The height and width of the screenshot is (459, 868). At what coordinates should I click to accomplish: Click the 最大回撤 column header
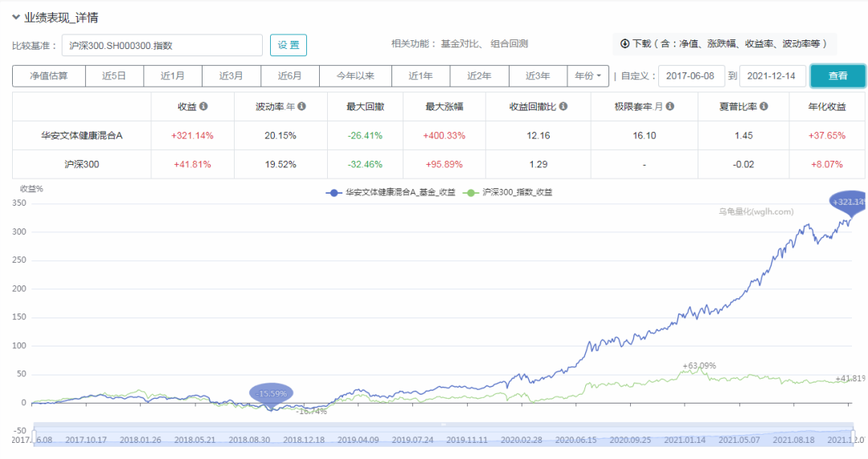[366, 106]
